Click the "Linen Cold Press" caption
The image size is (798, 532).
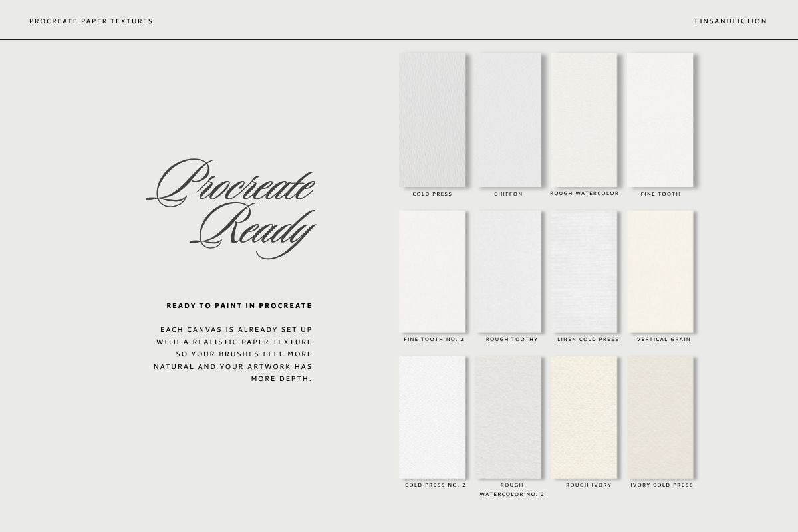pyautogui.click(x=588, y=339)
